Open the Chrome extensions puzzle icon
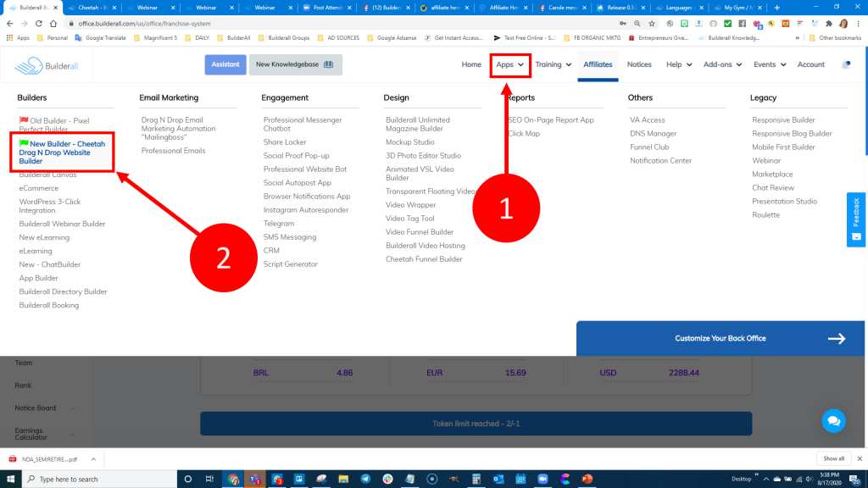This screenshot has height=488, width=868. pos(829,24)
